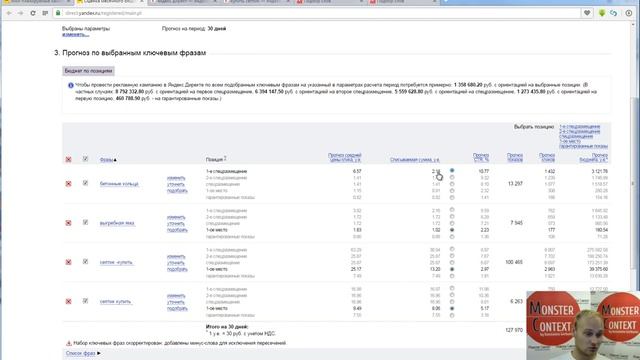Toggle the sort arrow beside Фразы column
Screen dimensions: 640x360
click(115, 160)
